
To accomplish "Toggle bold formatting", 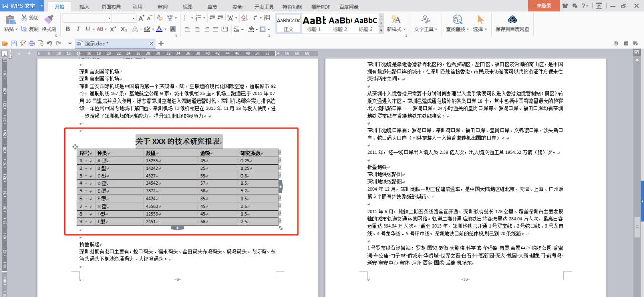I will (68, 29).
